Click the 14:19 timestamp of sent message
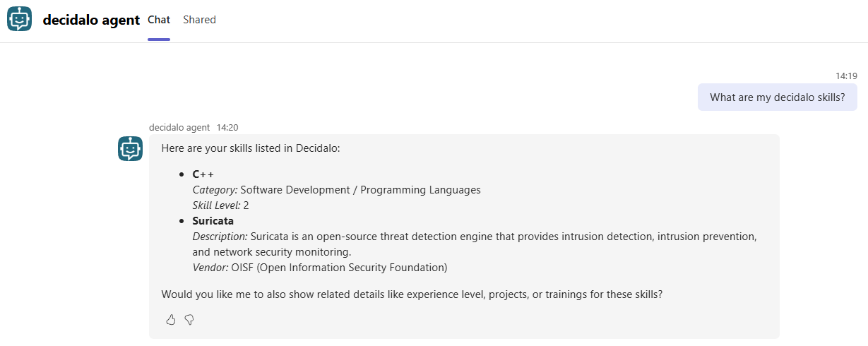Viewport: 868px width, 346px height. (846, 76)
